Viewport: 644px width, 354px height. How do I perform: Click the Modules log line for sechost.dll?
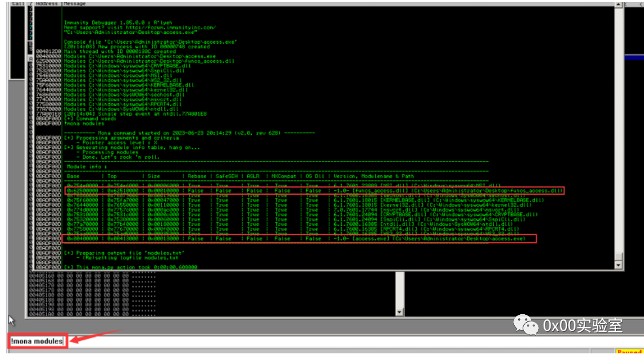point(125,95)
